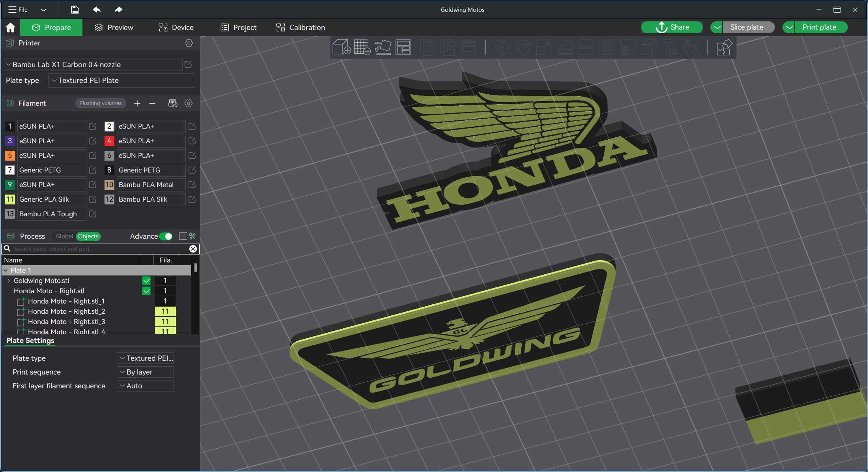Open the File menu
868x472 pixels.
18,9
